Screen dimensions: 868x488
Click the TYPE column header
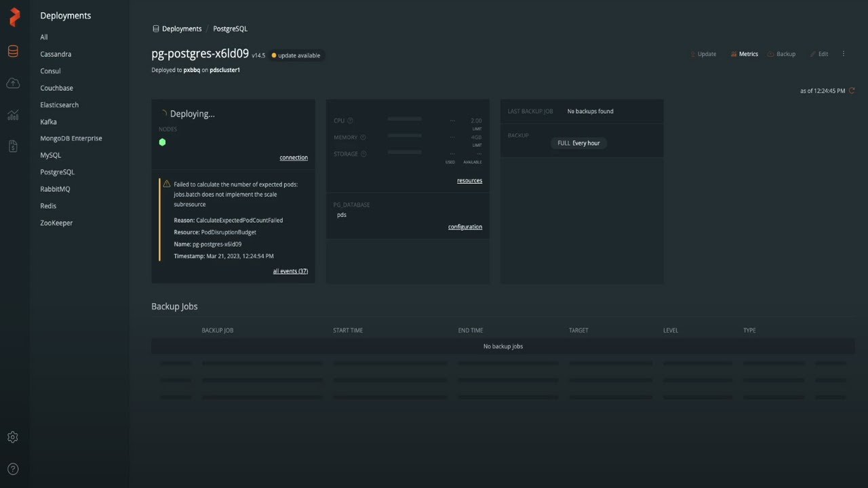[749, 330]
